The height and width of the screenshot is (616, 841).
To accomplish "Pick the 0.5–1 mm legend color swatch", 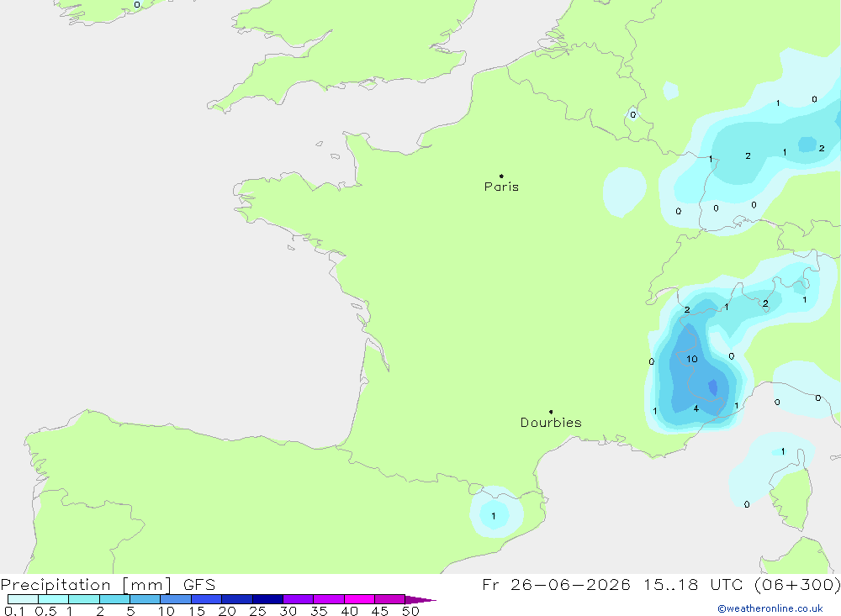I will (x=54, y=599).
